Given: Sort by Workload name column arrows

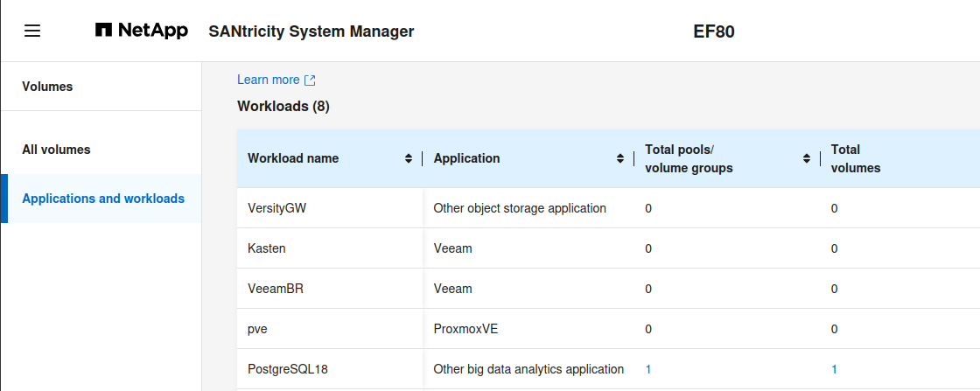Looking at the screenshot, I should point(408,158).
